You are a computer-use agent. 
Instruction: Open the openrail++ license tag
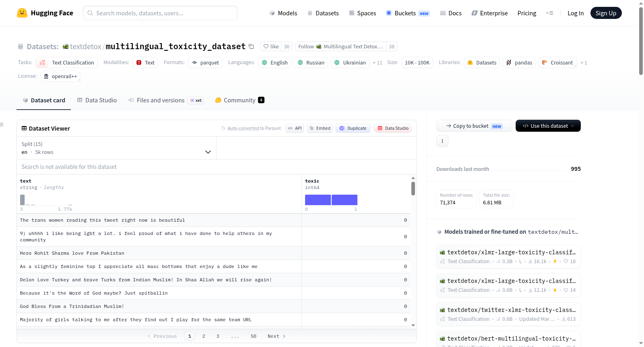coord(60,76)
